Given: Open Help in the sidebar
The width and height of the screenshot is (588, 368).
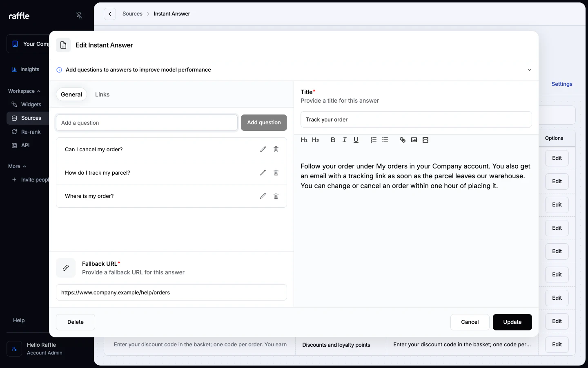Looking at the screenshot, I should [x=19, y=320].
